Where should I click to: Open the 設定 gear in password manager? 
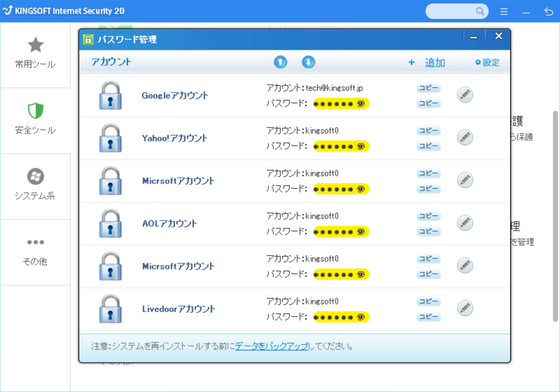pyautogui.click(x=487, y=63)
